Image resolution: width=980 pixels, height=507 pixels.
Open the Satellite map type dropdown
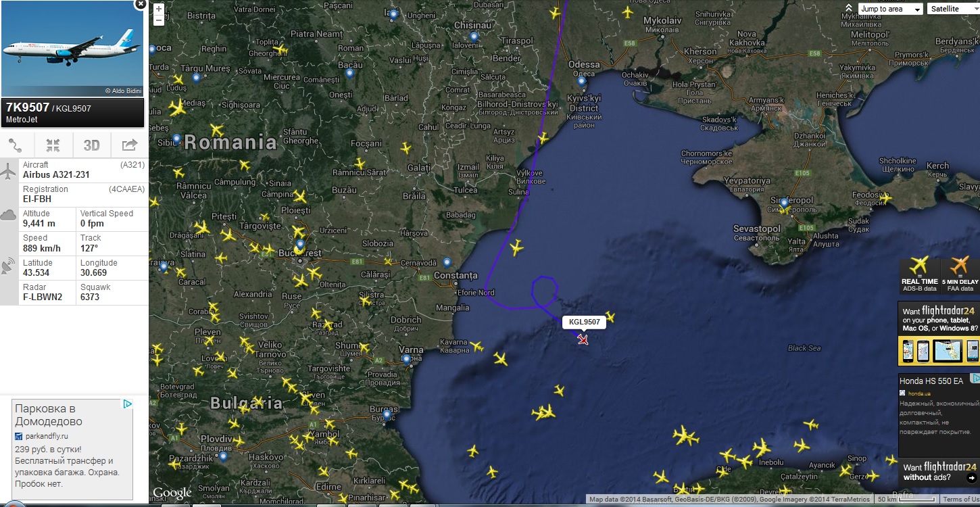(953, 9)
